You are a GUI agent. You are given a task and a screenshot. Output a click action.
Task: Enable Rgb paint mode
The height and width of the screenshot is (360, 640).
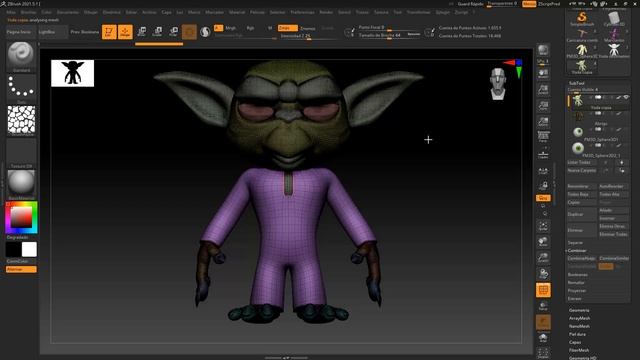(x=250, y=28)
